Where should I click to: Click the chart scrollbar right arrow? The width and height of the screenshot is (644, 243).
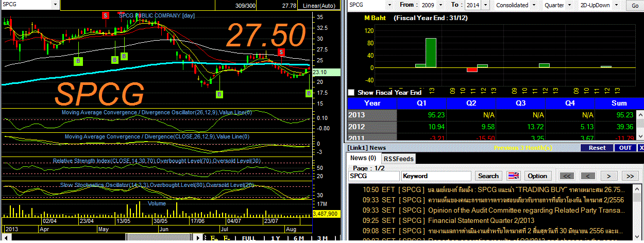197,238
